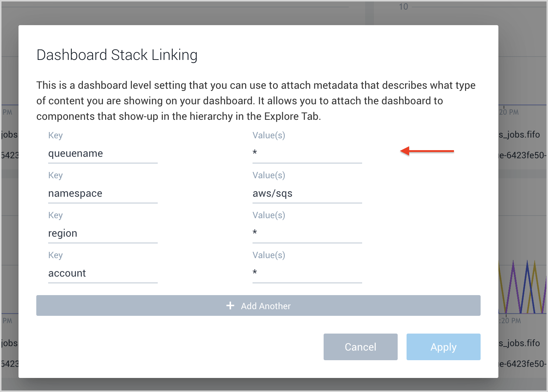Image resolution: width=548 pixels, height=392 pixels.
Task: Click the Key label above queuename
Action: 55,135
